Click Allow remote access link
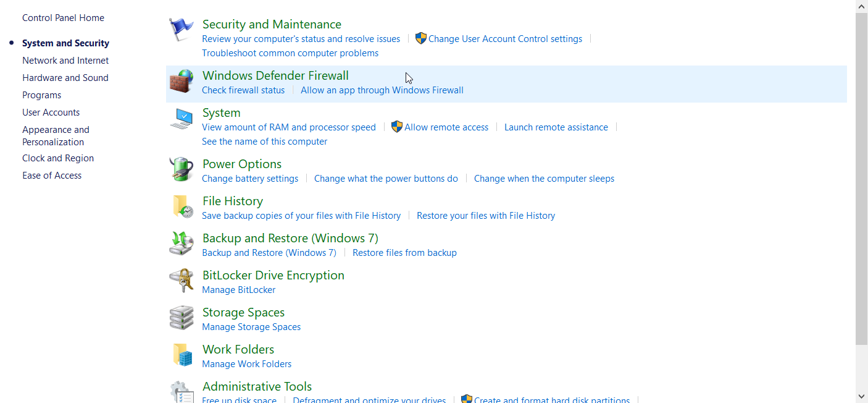868x403 pixels. 446,127
